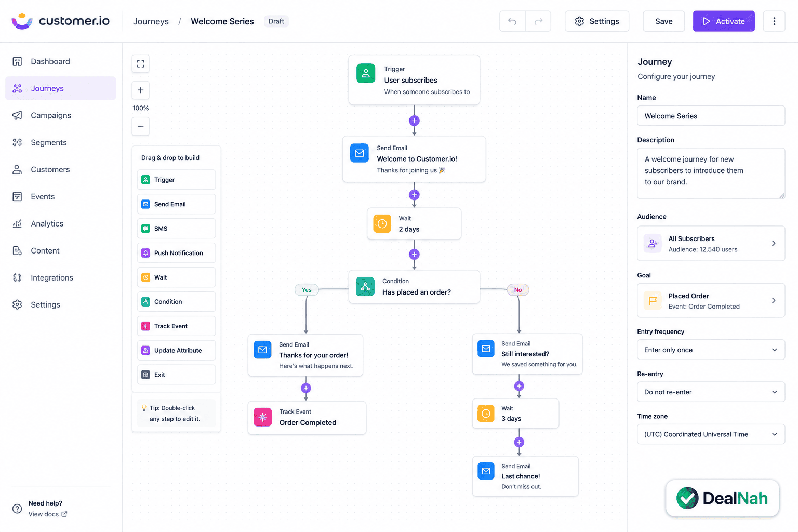Viewport: 798px width, 532px height.
Task: Click the Dashboard sidebar icon
Action: click(x=17, y=61)
